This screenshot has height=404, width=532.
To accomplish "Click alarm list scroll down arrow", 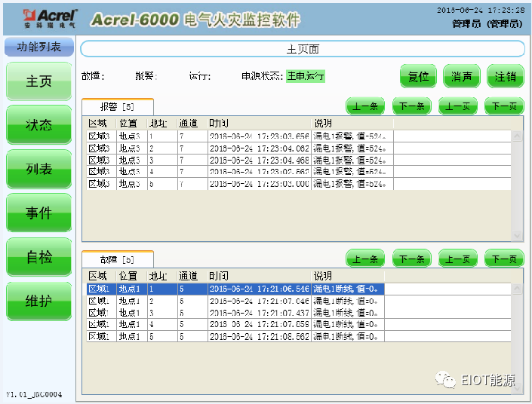I will tap(517, 235).
